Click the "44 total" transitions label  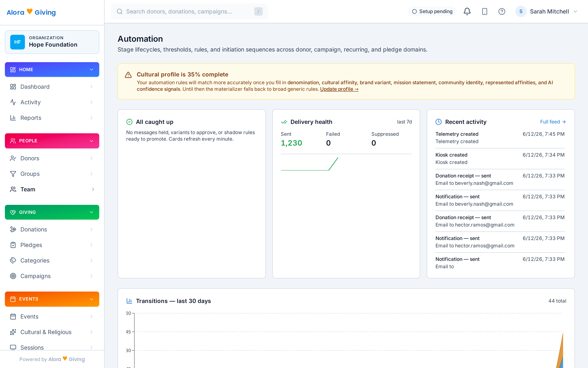(x=557, y=301)
